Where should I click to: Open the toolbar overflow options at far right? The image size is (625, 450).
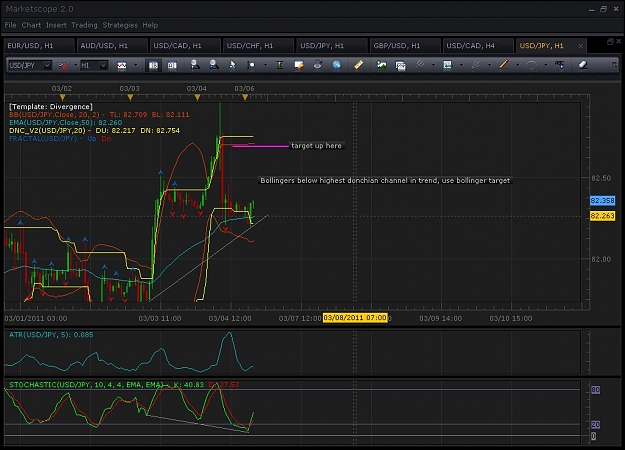coord(614,65)
